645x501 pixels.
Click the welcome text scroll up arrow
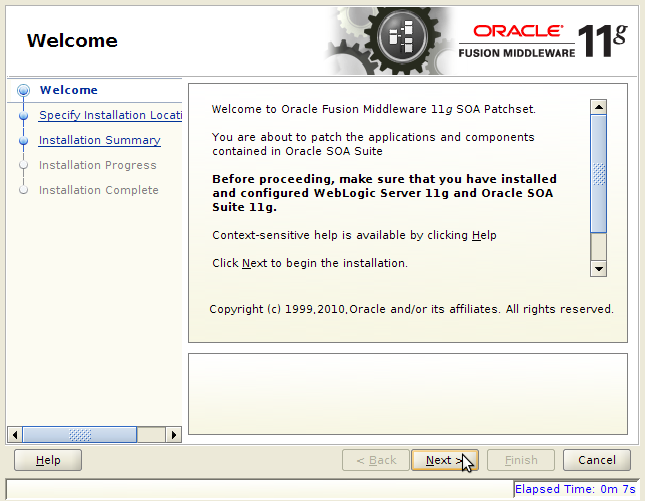pyautogui.click(x=599, y=107)
